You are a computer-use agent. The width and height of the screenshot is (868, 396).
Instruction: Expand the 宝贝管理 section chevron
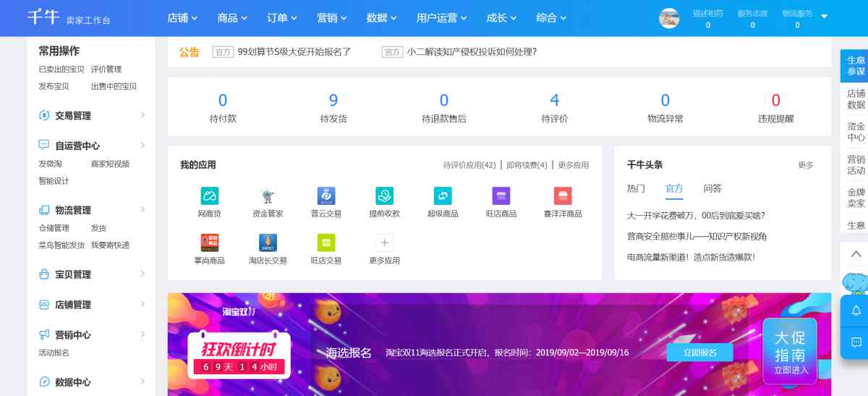pos(142,274)
